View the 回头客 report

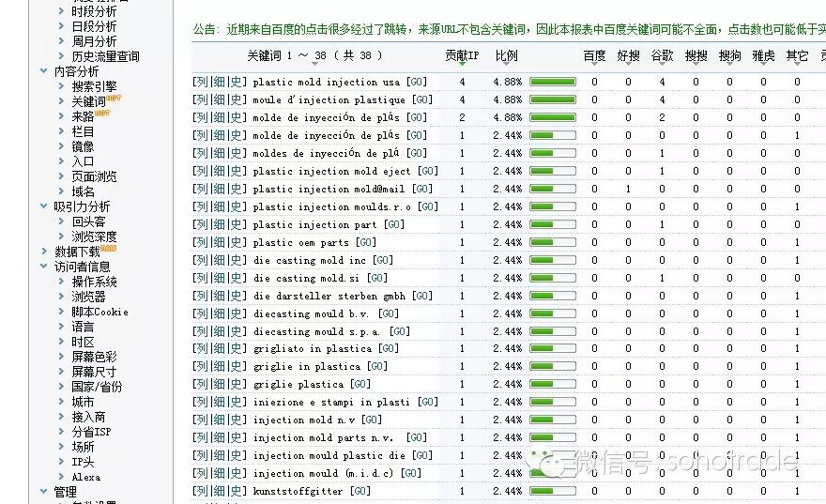tap(88, 221)
